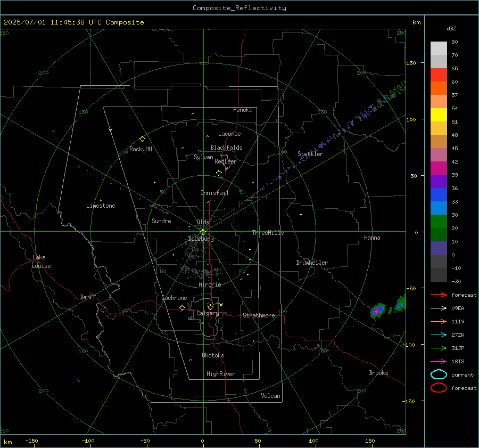Click the dBZ scale heading

451,28
